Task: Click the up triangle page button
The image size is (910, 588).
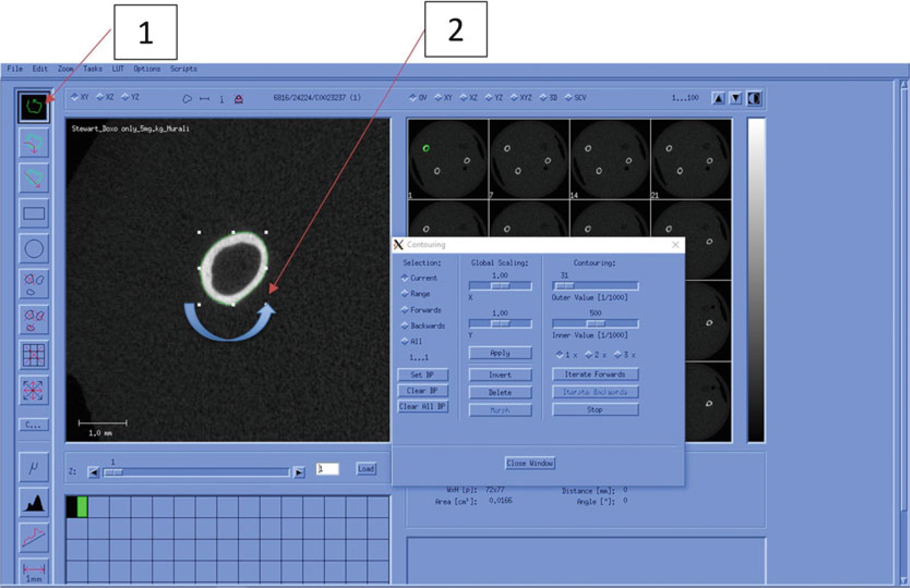Action: pos(718,98)
